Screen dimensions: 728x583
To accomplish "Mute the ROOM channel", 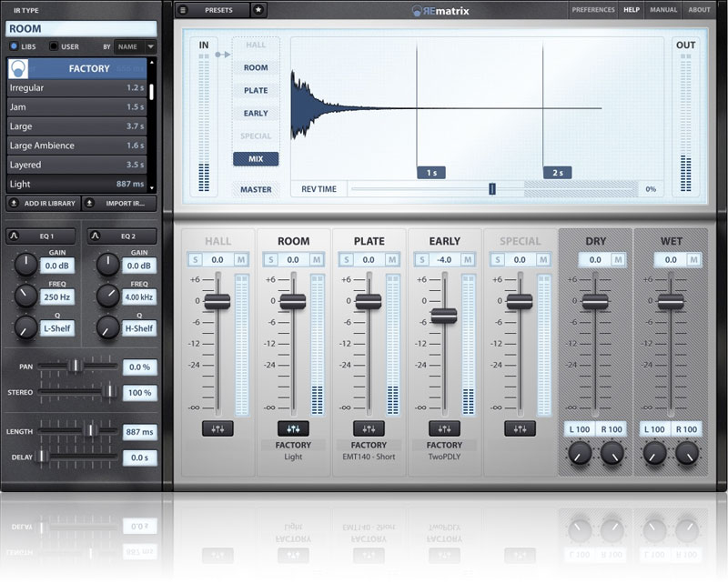I will point(316,260).
